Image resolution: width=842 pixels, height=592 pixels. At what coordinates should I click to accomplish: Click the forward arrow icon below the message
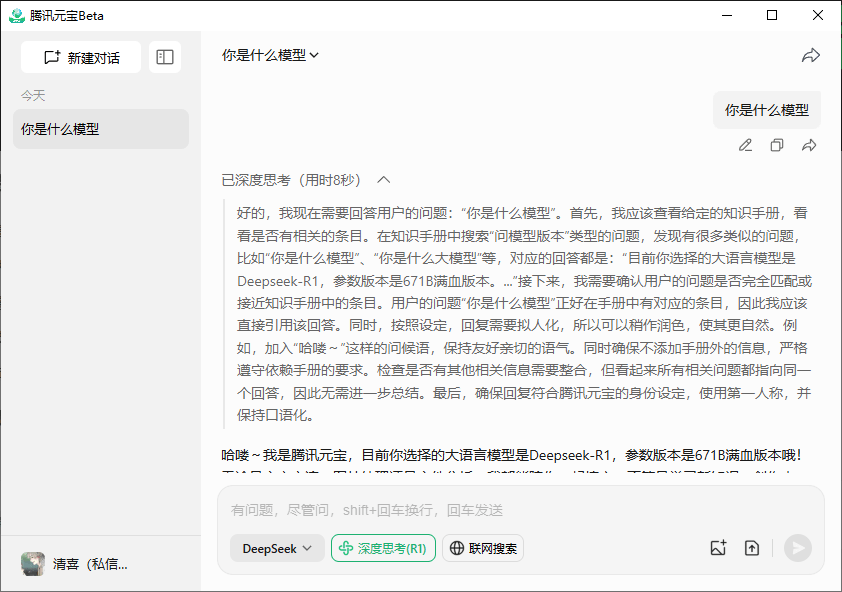pos(809,145)
